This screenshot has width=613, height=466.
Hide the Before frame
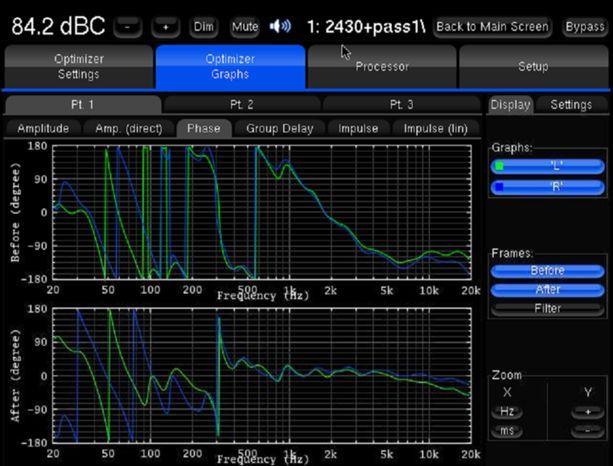(548, 271)
